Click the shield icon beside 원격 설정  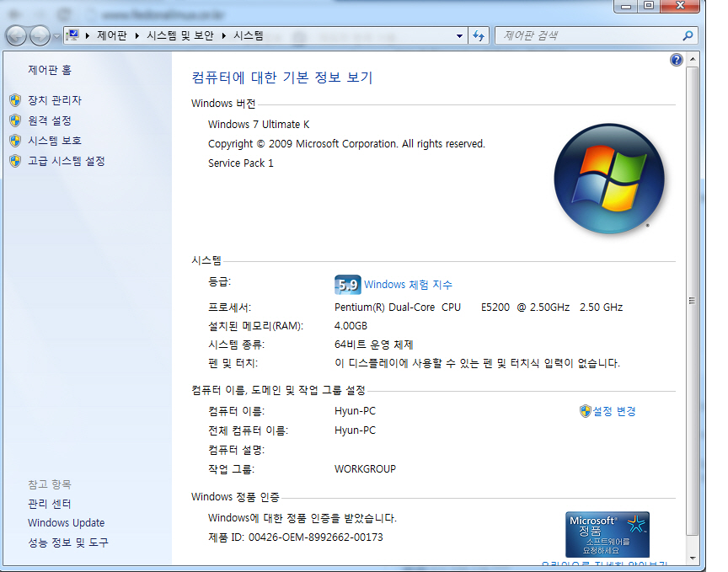(15, 120)
